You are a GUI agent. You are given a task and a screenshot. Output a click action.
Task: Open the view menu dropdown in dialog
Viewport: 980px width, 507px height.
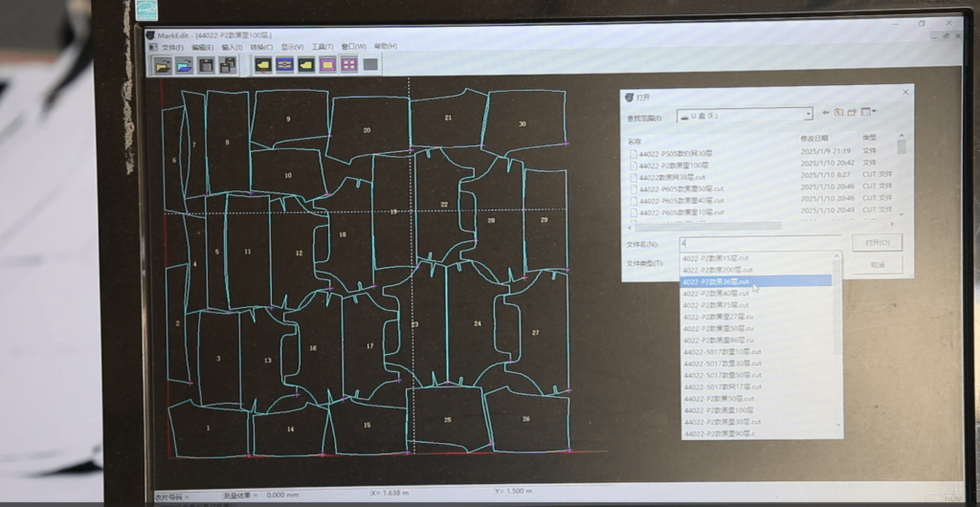(x=869, y=113)
